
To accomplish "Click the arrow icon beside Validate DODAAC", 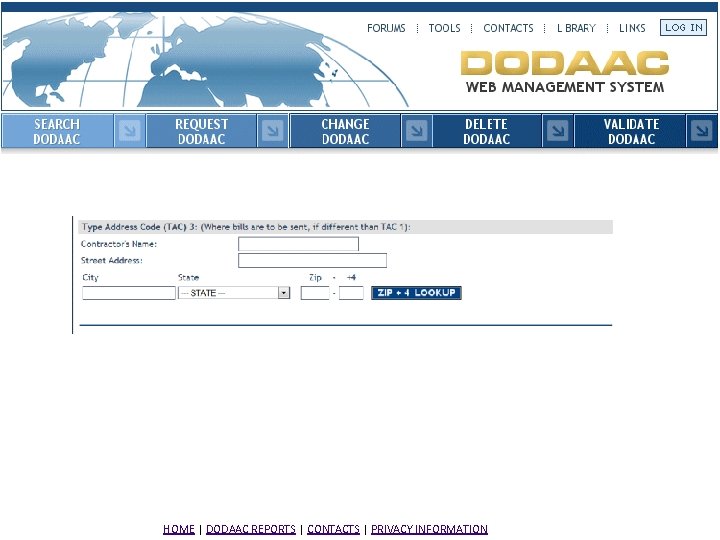I will [x=702, y=131].
